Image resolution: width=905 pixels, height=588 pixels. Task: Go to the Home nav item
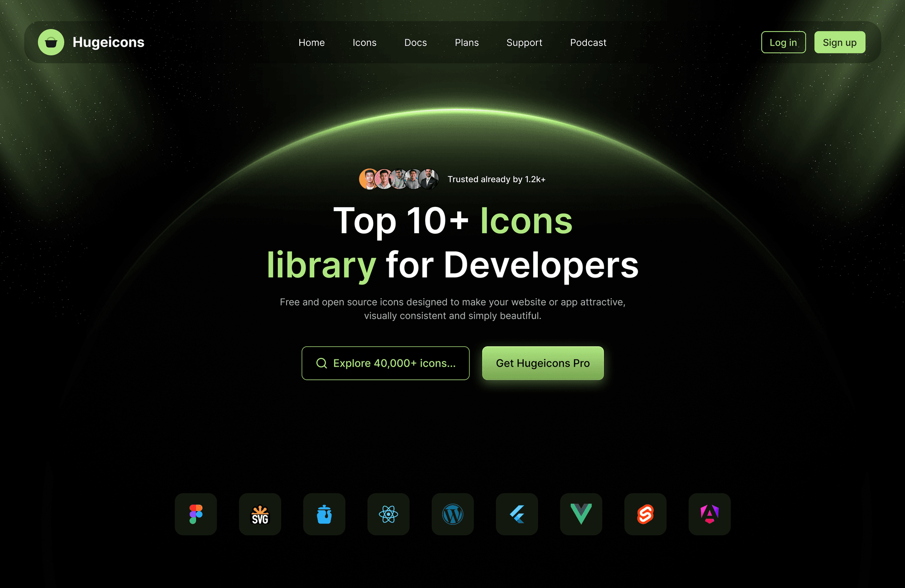(x=312, y=42)
